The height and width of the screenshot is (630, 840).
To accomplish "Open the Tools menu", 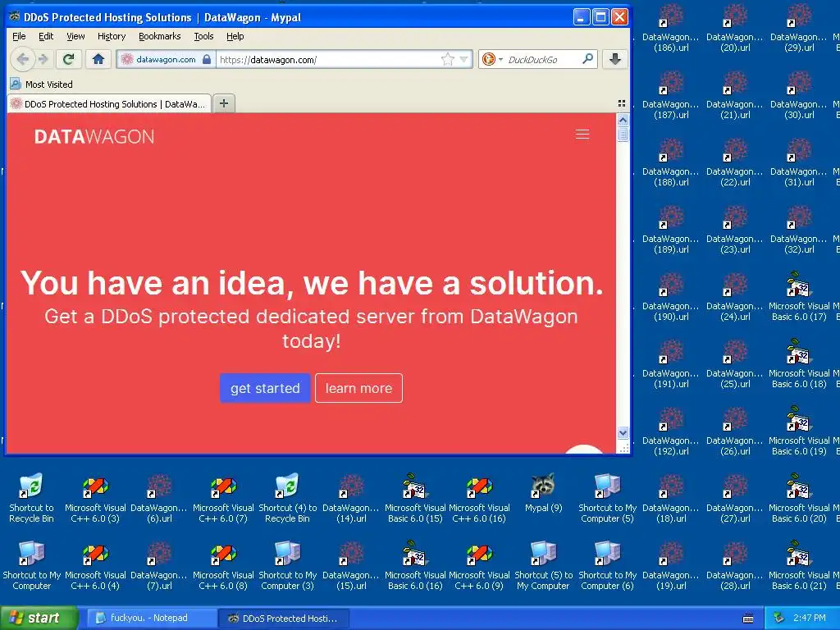I will point(203,36).
